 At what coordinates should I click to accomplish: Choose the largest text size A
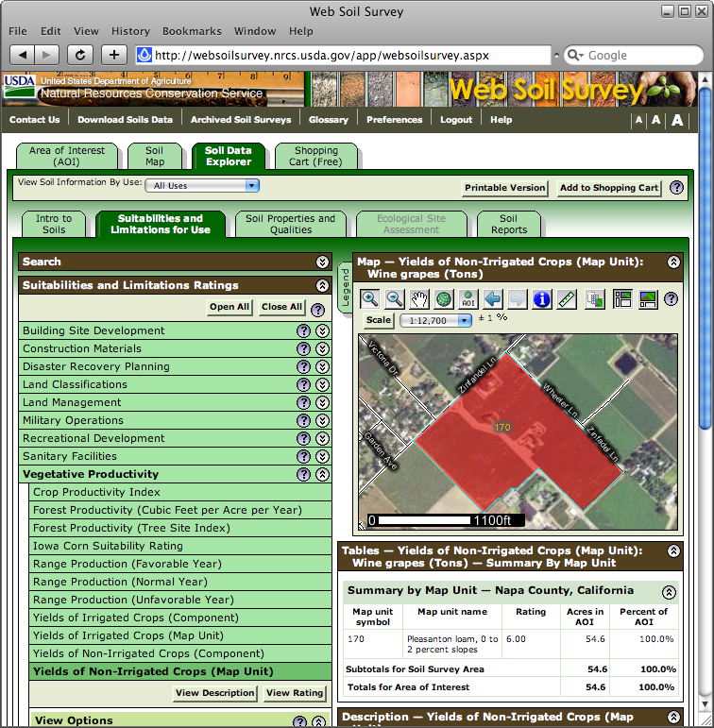pos(677,120)
